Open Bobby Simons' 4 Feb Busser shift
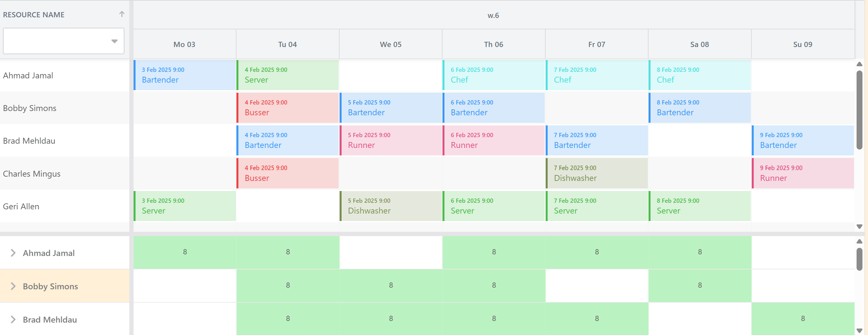Image resolution: width=868 pixels, height=335 pixels. pyautogui.click(x=287, y=108)
